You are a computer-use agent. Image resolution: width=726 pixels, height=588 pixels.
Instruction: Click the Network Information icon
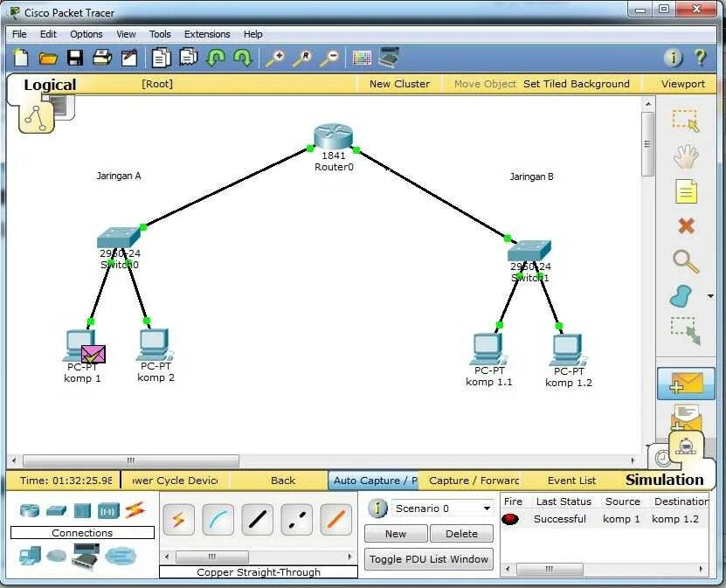(x=674, y=58)
